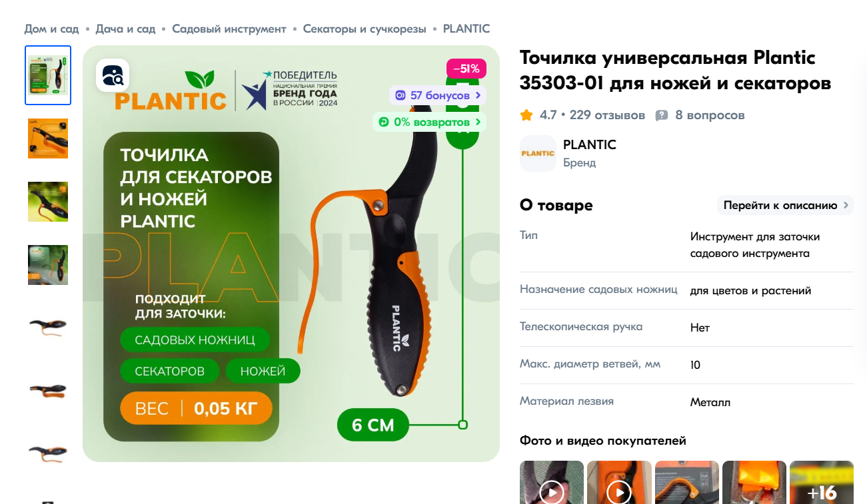
Task: Show the +16 more customer photos
Action: tap(822, 483)
